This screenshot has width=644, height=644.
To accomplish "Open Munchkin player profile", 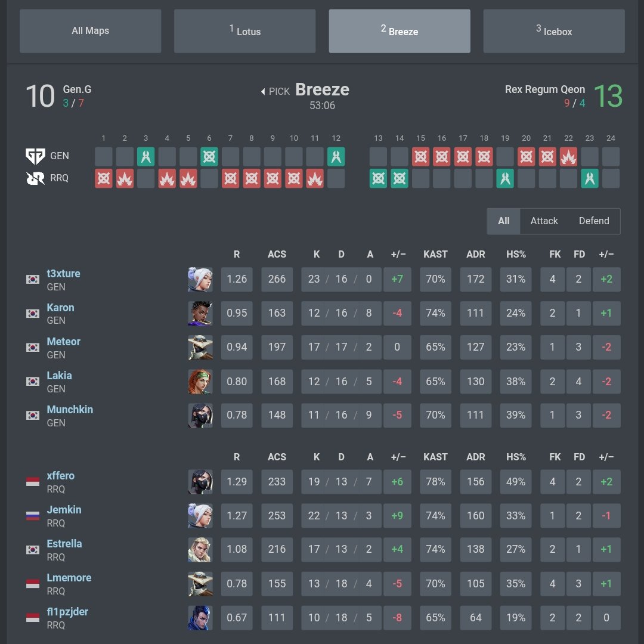I will [x=70, y=410].
